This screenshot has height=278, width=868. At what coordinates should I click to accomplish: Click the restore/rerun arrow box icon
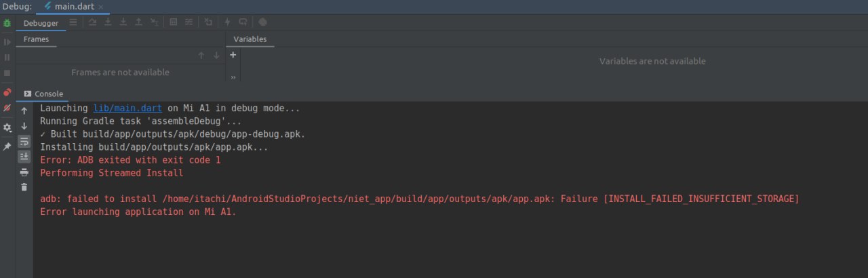pos(208,22)
